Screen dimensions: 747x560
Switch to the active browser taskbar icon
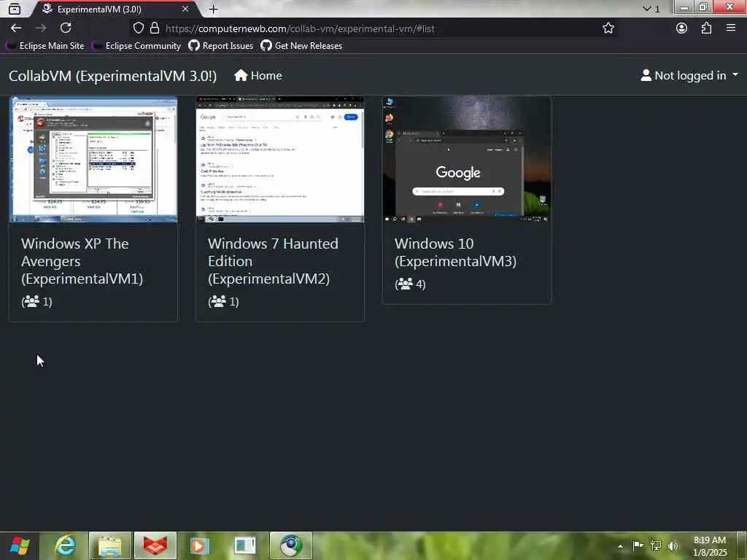pos(290,545)
